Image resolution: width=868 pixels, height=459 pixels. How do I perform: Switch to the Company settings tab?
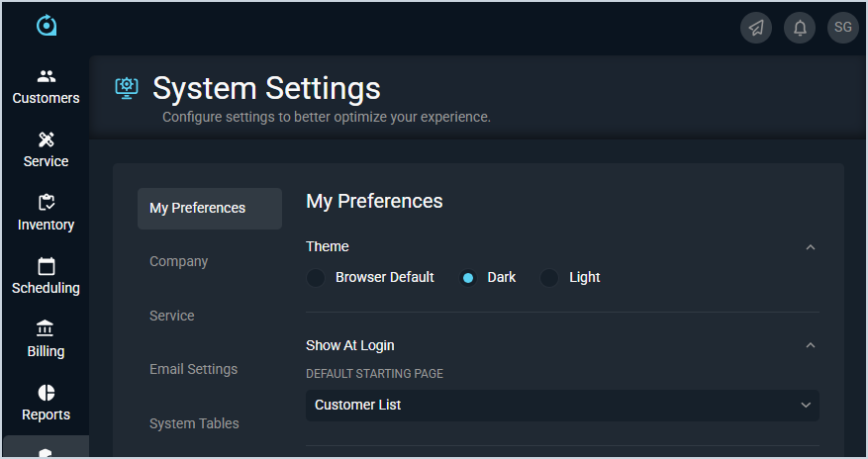(x=179, y=261)
